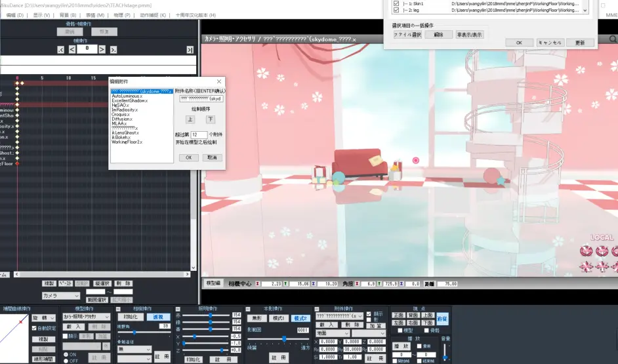Screen dimensions: 618x364
Task: Open the 显示 (V) menu
Action: click(41, 15)
